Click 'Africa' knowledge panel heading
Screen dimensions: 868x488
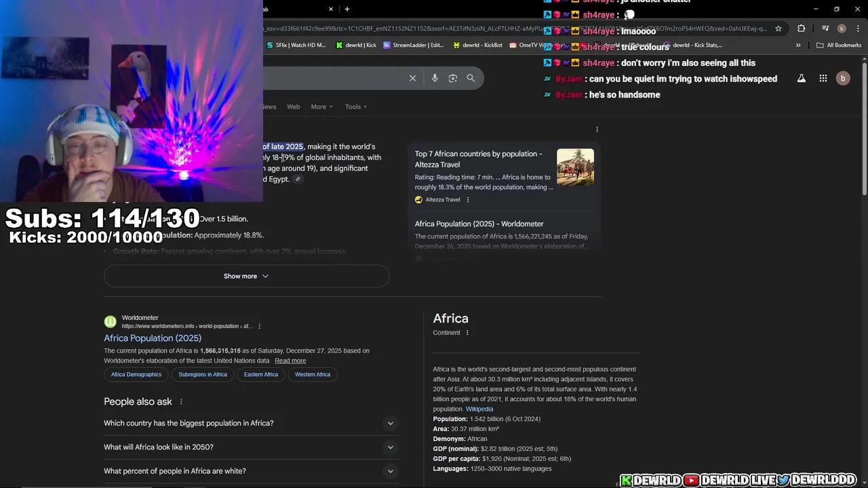pyautogui.click(x=451, y=319)
